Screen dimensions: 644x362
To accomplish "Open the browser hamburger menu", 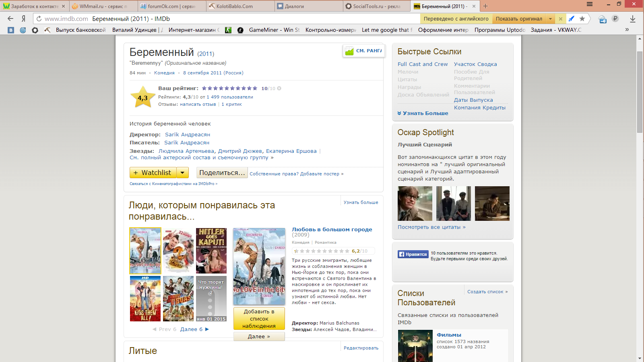I will (x=590, y=4).
